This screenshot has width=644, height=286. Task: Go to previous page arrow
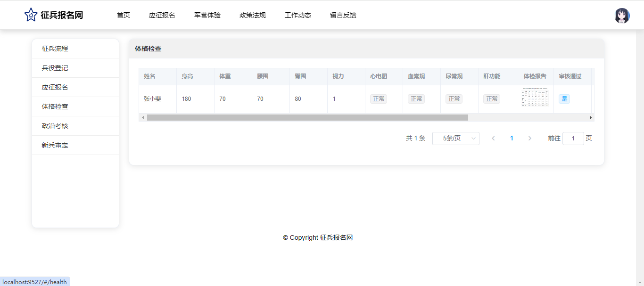click(493, 139)
